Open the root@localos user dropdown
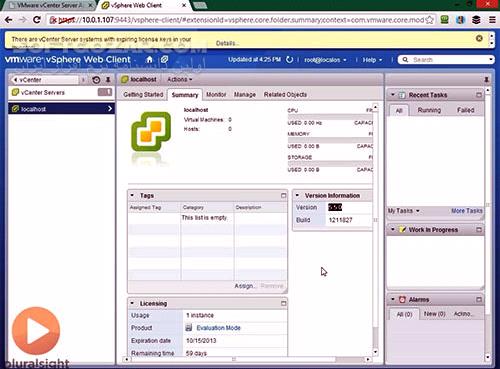The image size is (500, 369). coord(325,60)
